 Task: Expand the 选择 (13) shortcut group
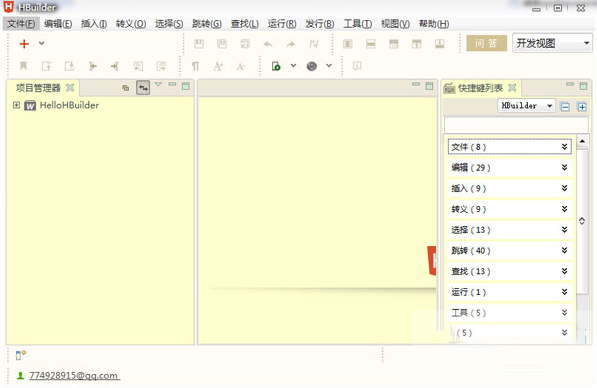point(509,230)
